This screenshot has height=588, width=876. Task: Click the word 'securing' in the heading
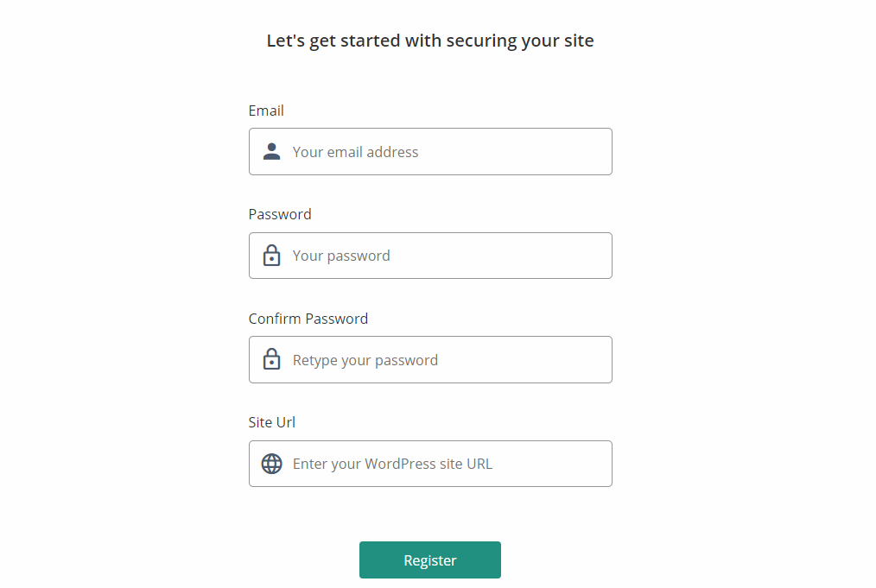[482, 41]
